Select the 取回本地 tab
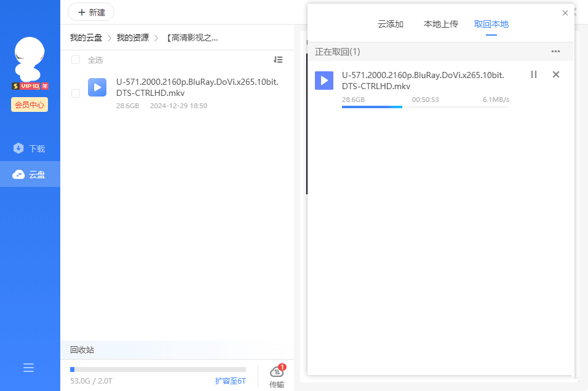This screenshot has height=391, width=588. (491, 25)
